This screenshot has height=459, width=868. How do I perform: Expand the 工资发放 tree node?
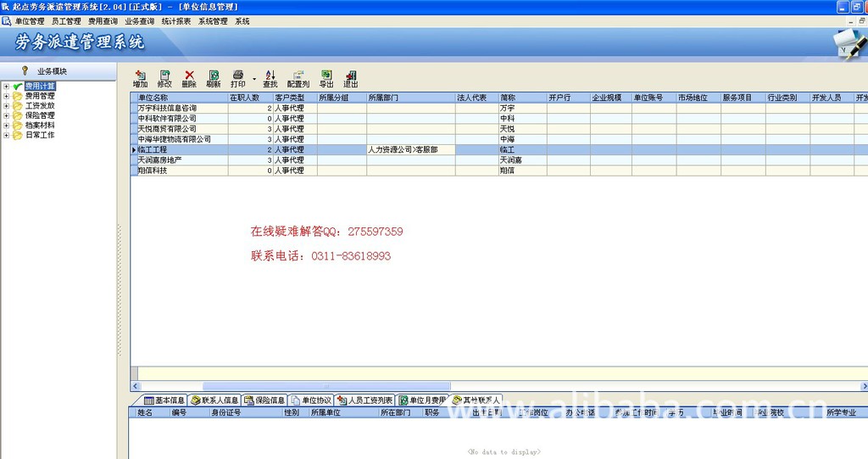coord(7,106)
